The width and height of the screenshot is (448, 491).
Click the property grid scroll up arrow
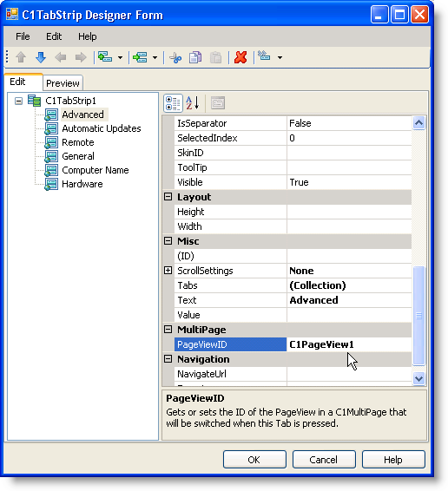418,123
